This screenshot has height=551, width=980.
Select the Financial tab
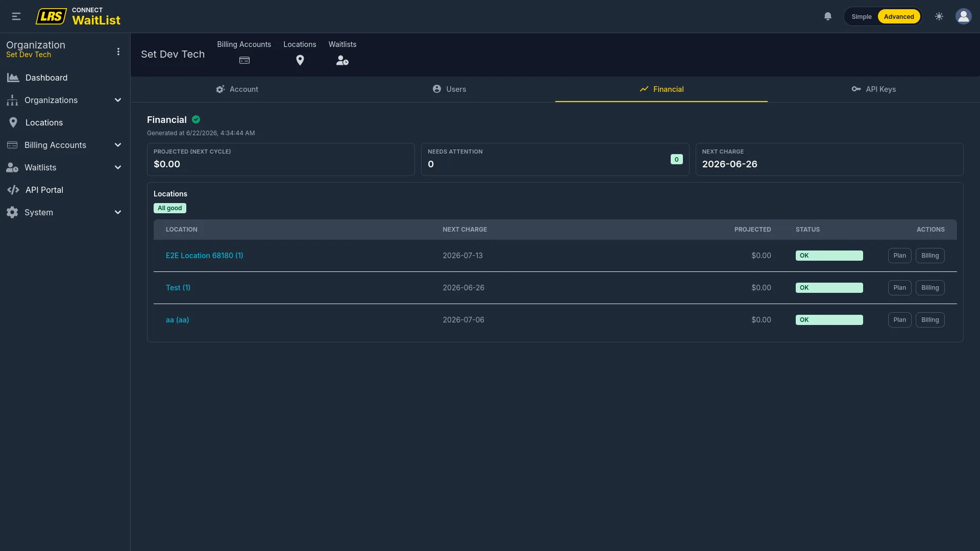pyautogui.click(x=661, y=89)
